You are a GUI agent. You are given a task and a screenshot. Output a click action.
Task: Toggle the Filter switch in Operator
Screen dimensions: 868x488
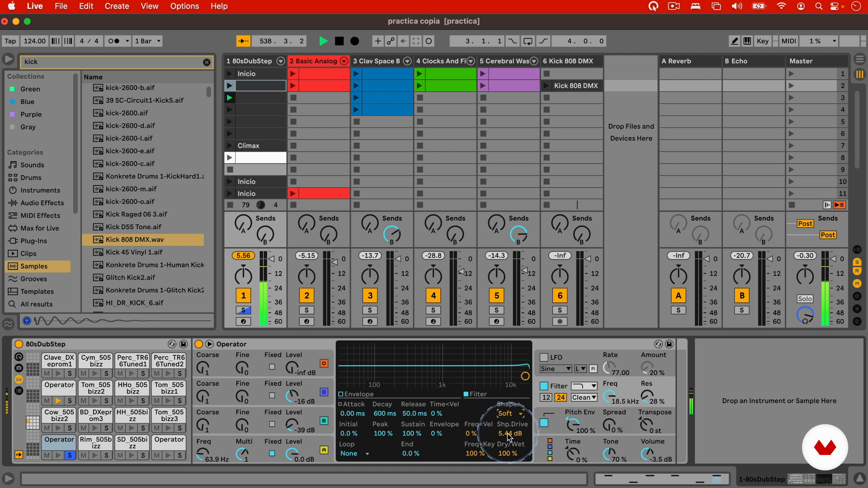[543, 386]
